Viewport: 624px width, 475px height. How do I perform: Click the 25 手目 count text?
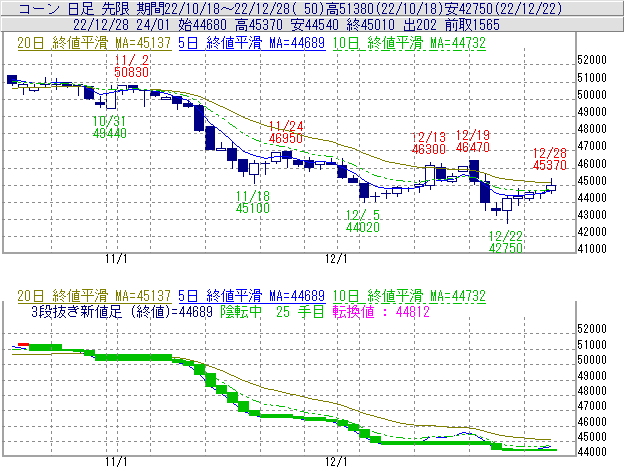coord(300,311)
